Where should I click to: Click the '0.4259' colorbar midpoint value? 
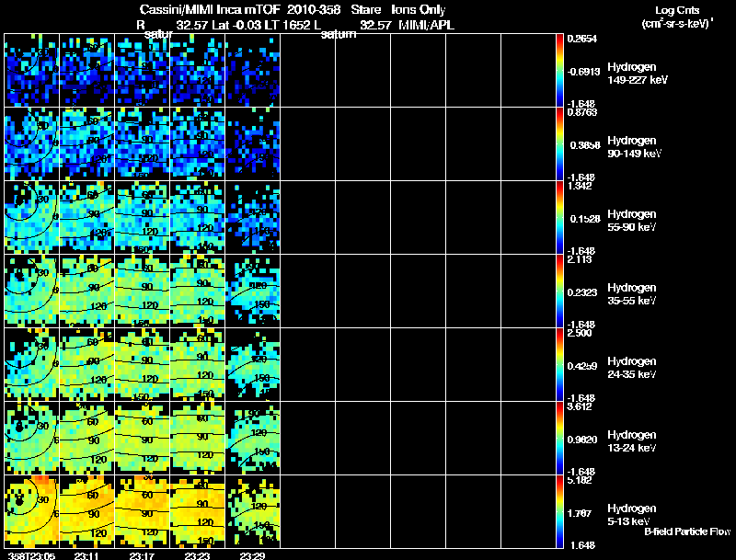[583, 366]
